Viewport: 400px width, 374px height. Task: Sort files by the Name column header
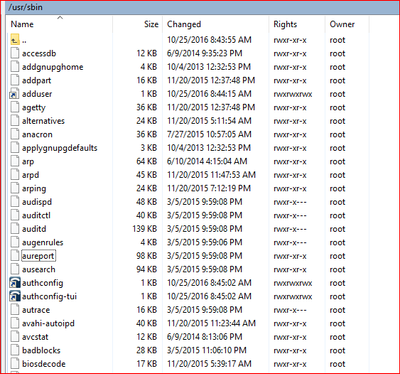pyautogui.click(x=22, y=24)
